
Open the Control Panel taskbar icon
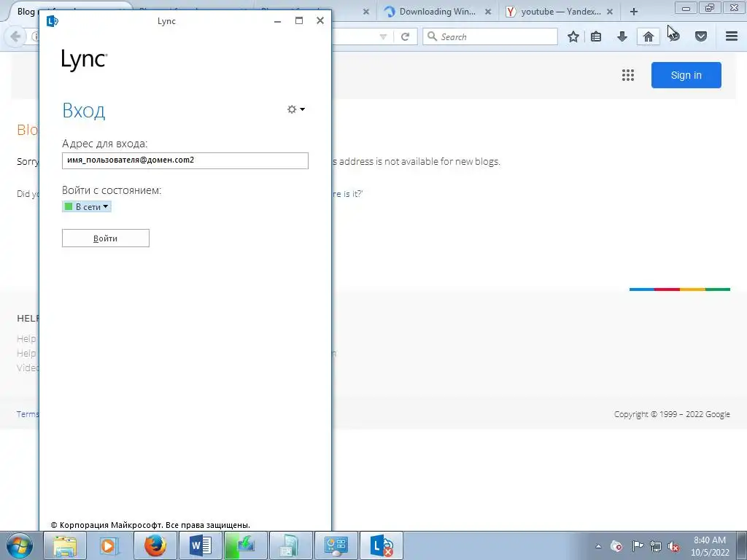336,545
